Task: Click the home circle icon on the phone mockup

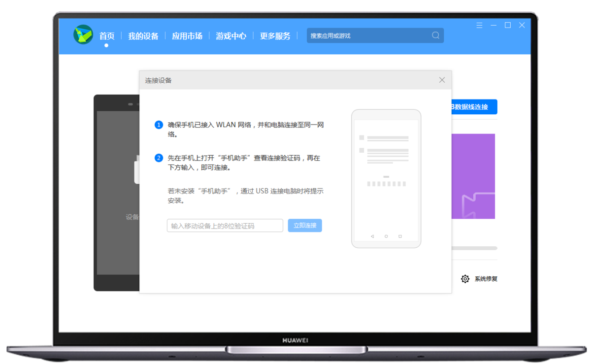Action: click(x=386, y=236)
